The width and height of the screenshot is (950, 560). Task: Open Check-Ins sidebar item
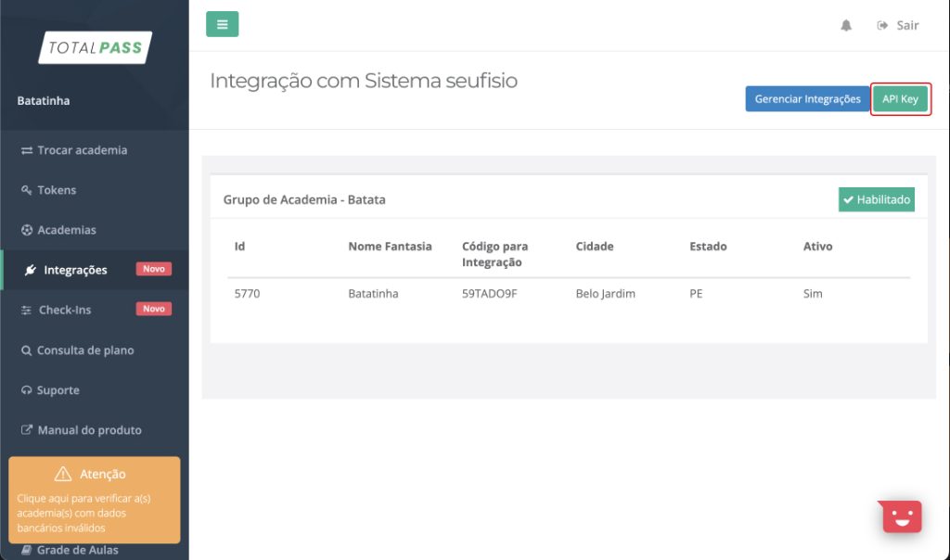tap(95, 310)
